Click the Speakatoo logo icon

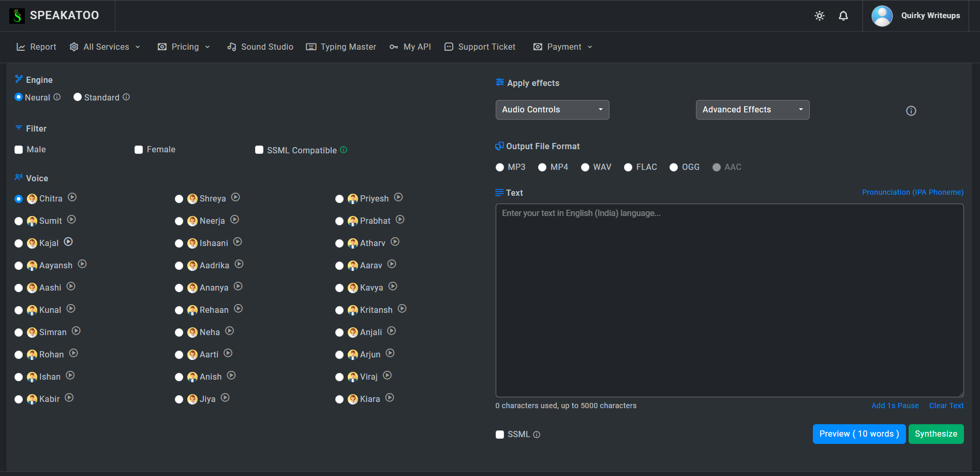(17, 16)
